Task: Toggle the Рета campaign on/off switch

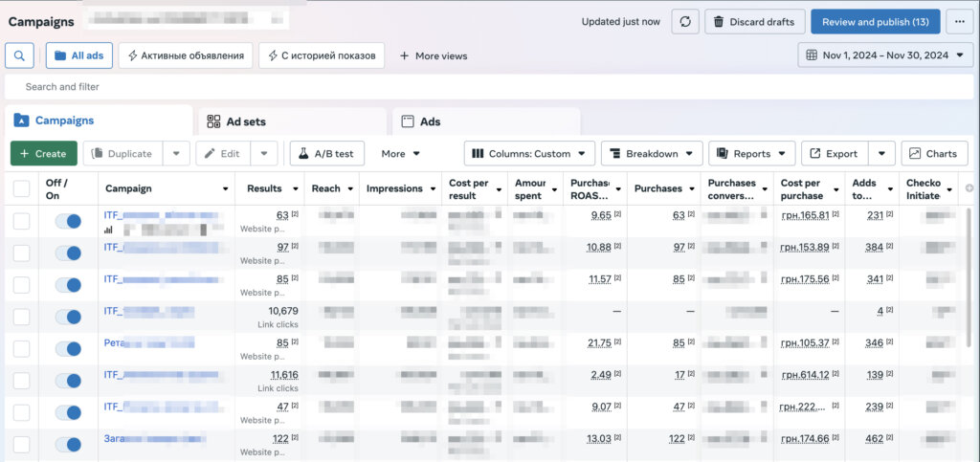Action: (x=68, y=348)
